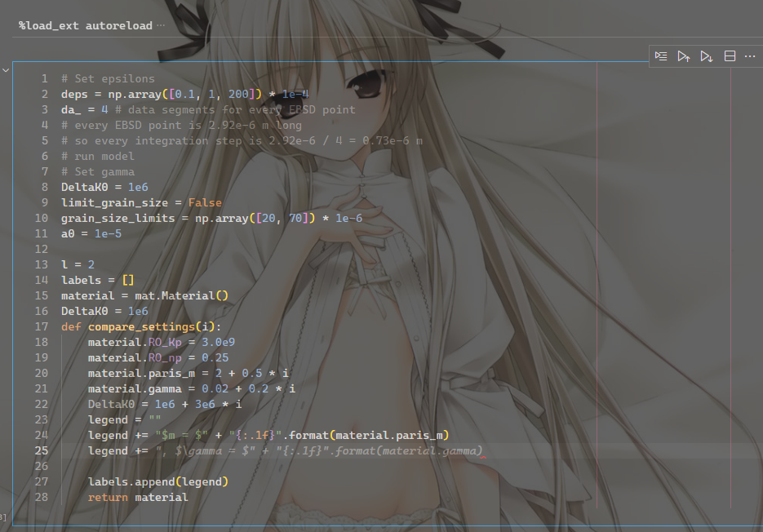Open more cell actions ellipsis
The image size is (763, 532).
pyautogui.click(x=750, y=56)
